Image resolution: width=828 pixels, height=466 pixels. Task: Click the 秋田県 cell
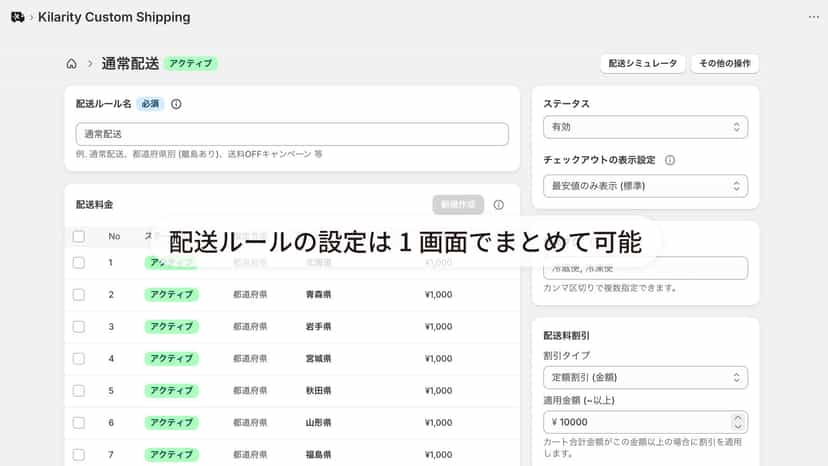coord(318,390)
